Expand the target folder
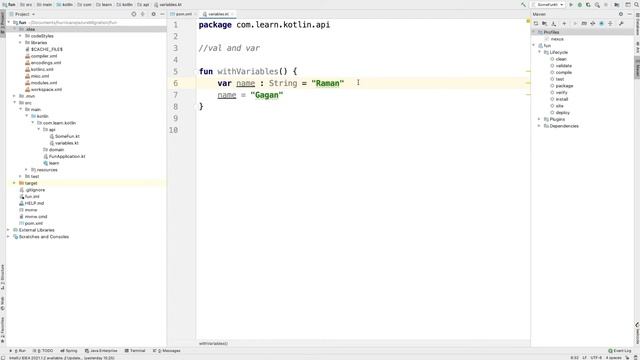Viewport: 640px width, 360px height. pyautogui.click(x=15, y=183)
